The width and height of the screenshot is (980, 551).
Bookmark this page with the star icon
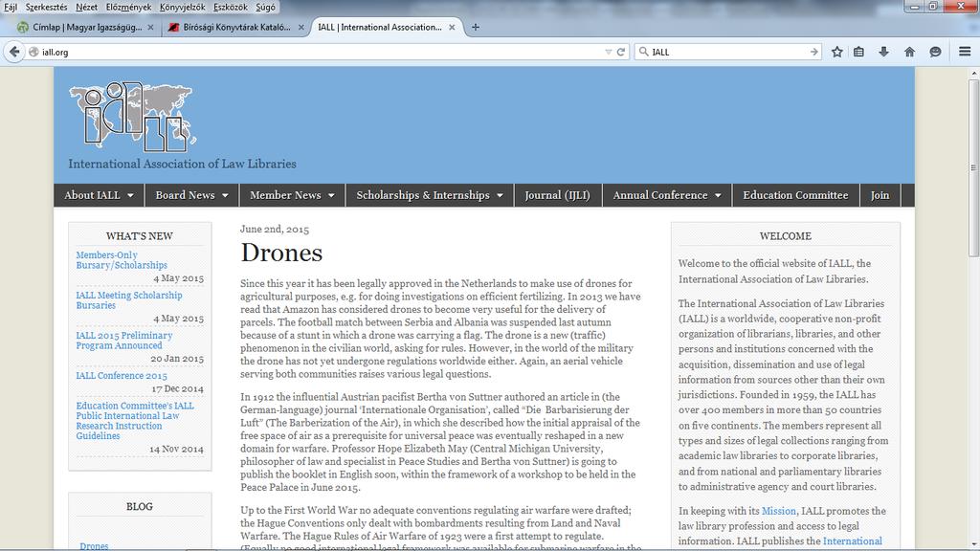[836, 52]
